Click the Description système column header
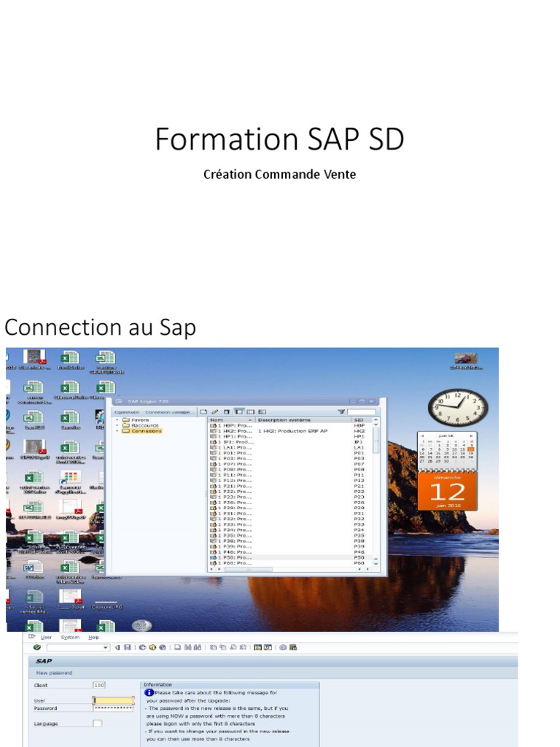560x747 pixels. (x=303, y=419)
